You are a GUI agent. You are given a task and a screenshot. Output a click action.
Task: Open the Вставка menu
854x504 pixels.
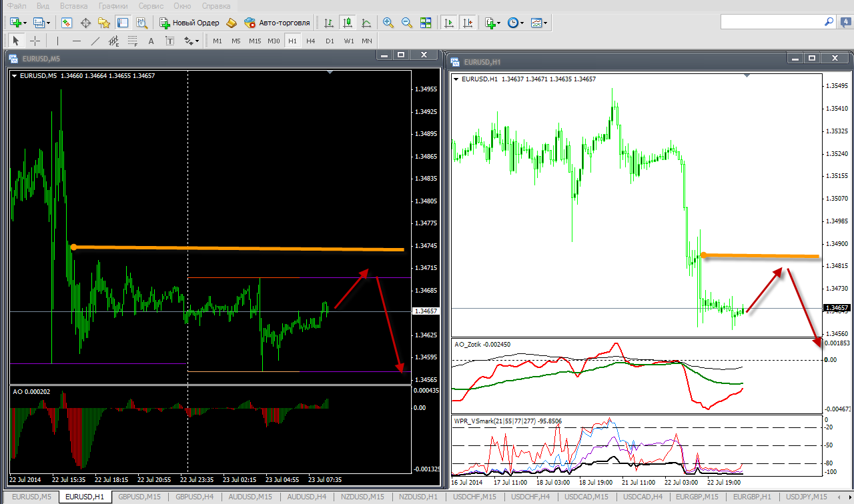[73, 5]
